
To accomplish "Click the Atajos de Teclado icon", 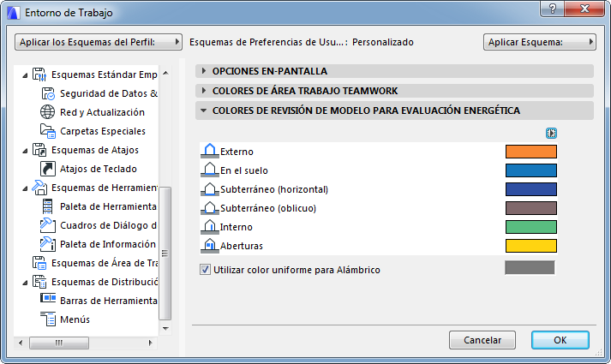I will (47, 169).
